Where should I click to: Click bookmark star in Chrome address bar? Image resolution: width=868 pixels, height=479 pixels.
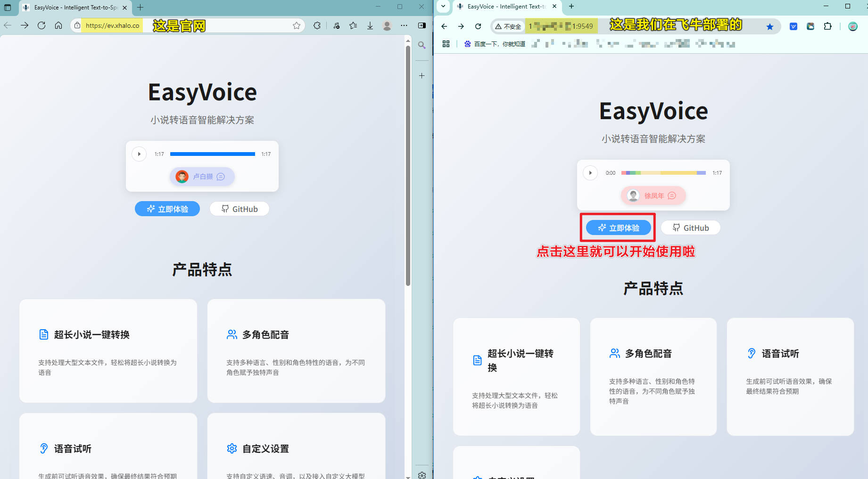pos(770,26)
